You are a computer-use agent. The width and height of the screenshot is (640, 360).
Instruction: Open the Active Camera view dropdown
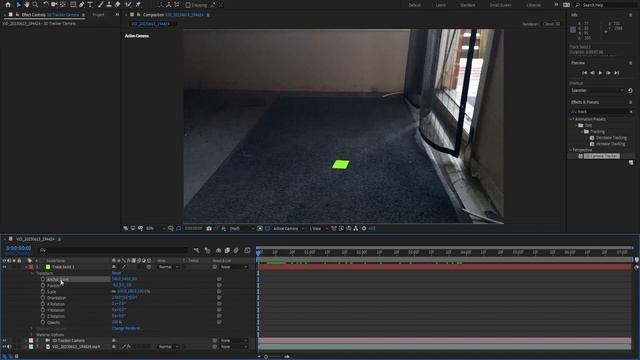(x=289, y=229)
